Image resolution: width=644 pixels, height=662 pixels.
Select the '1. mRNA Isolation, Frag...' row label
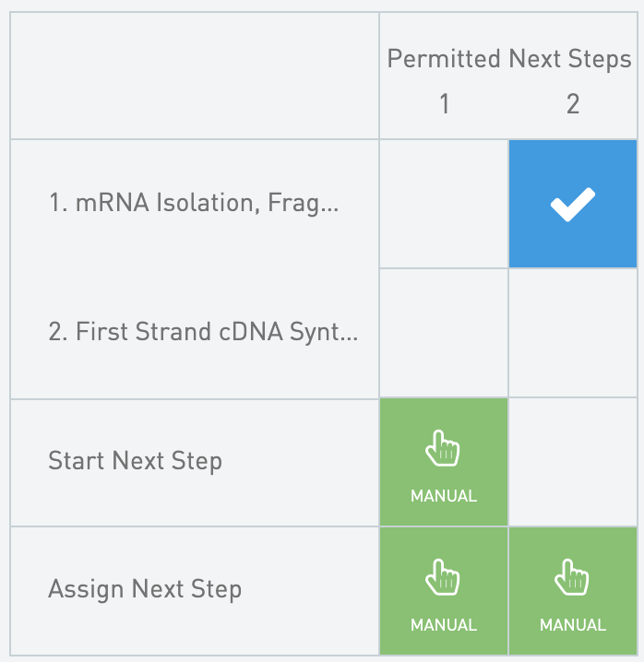point(194,204)
